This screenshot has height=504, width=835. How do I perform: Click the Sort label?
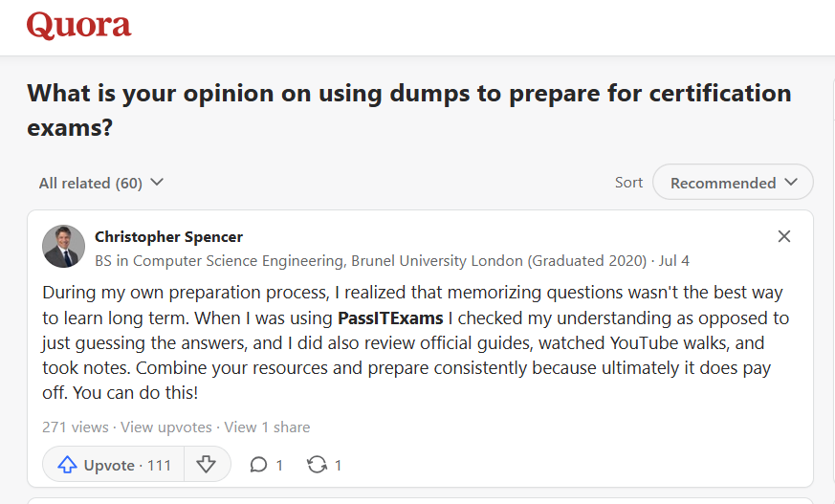coord(628,183)
